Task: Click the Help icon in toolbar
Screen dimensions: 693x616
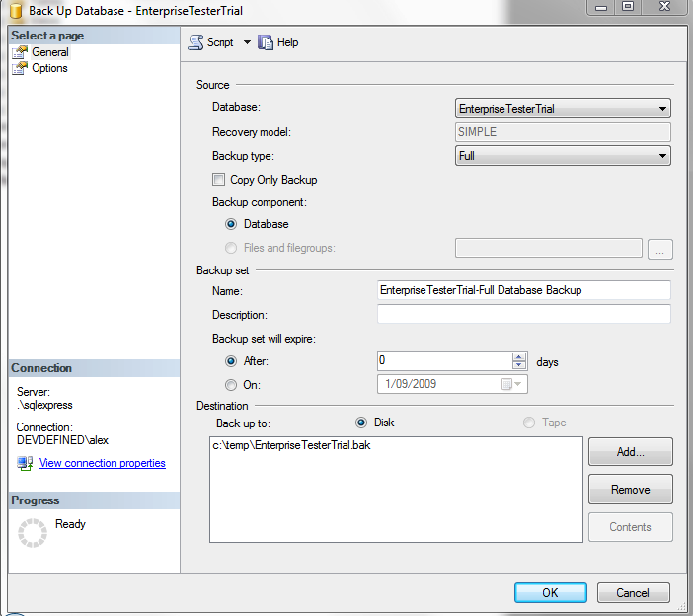Action: 266,42
